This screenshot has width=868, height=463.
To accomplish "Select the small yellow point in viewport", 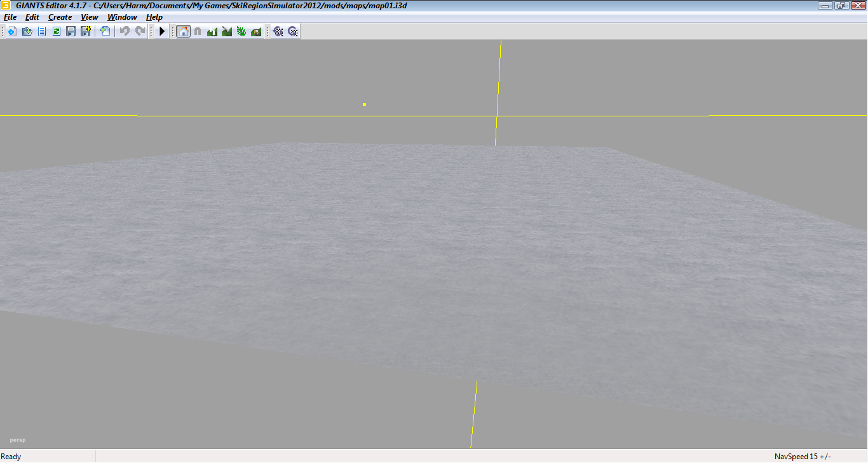I will [x=364, y=104].
